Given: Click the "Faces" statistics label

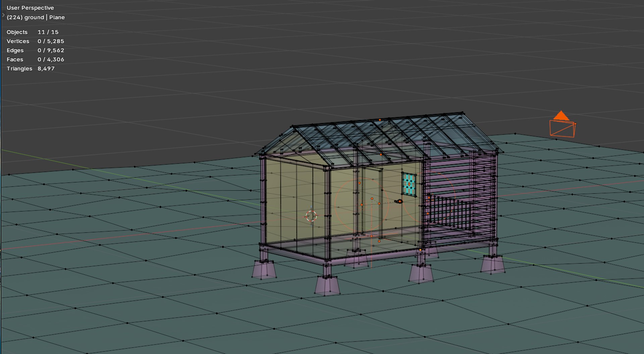Looking at the screenshot, I should pyautogui.click(x=15, y=59).
